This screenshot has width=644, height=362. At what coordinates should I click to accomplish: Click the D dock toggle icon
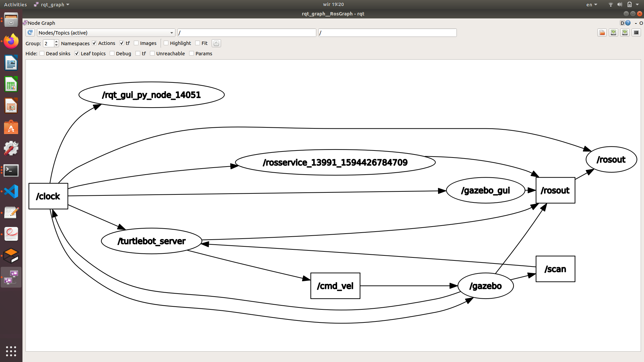[x=622, y=23]
